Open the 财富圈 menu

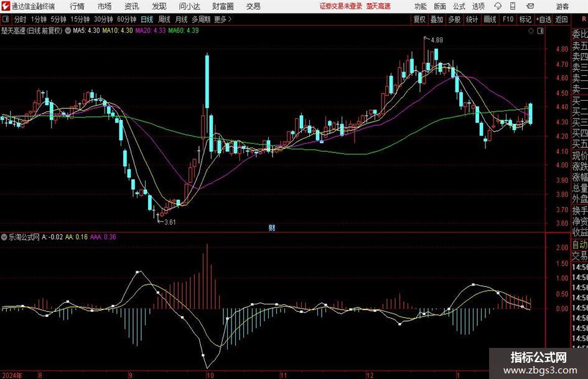click(223, 6)
